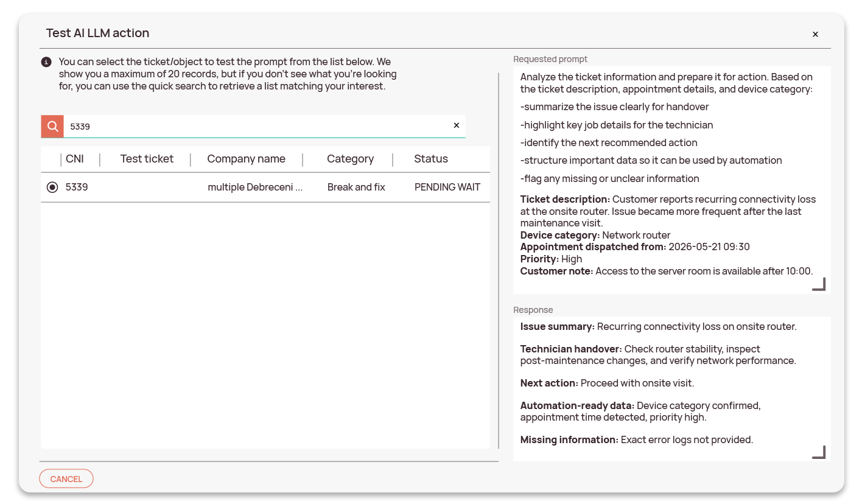Viewport: 862px width, 504px height.
Task: Click the PENDING WAIT status cell
Action: tap(447, 187)
